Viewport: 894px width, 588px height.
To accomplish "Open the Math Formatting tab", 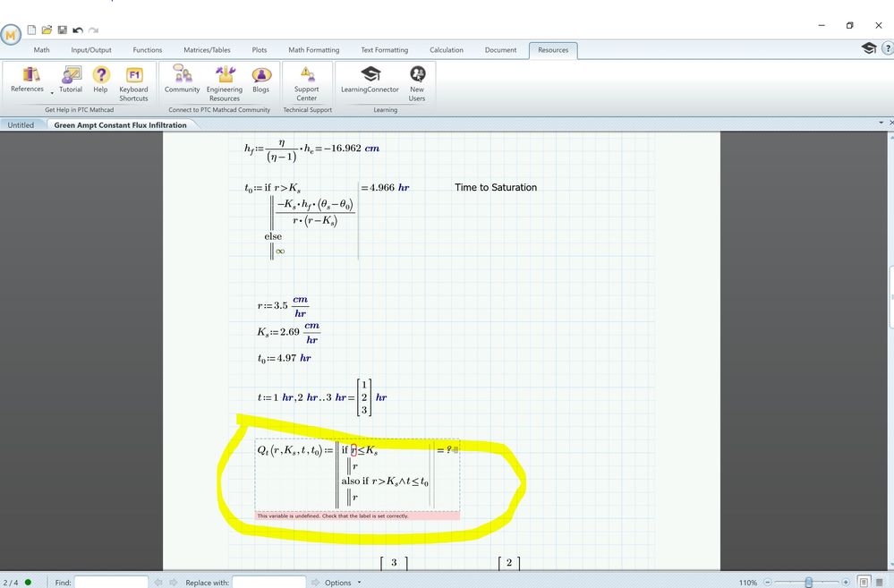I will pos(313,50).
